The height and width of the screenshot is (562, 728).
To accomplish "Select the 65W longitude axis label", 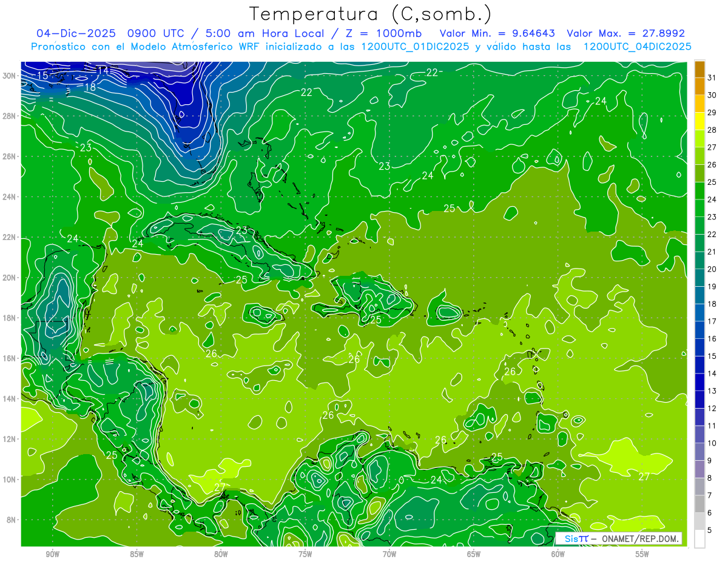I will click(474, 554).
